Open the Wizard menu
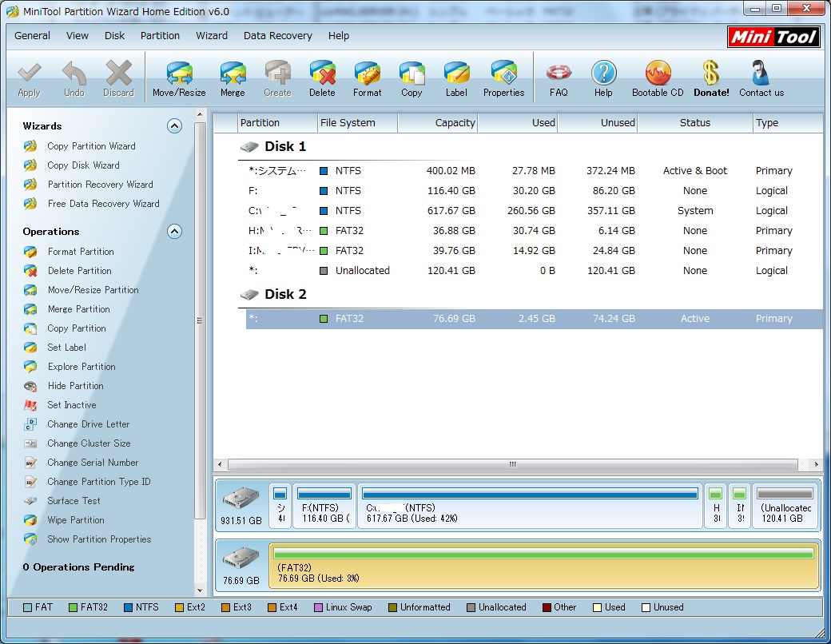The height and width of the screenshot is (644, 831). [212, 35]
